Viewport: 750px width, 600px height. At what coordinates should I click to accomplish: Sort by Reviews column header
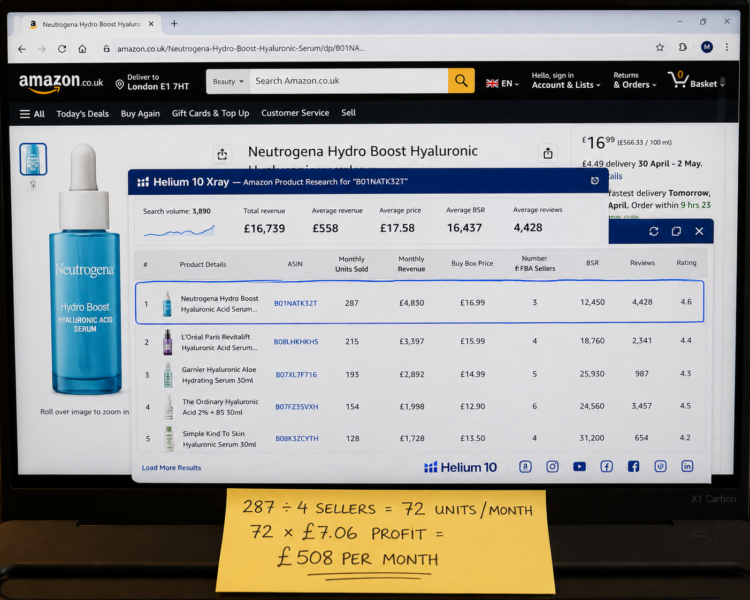coord(642,263)
